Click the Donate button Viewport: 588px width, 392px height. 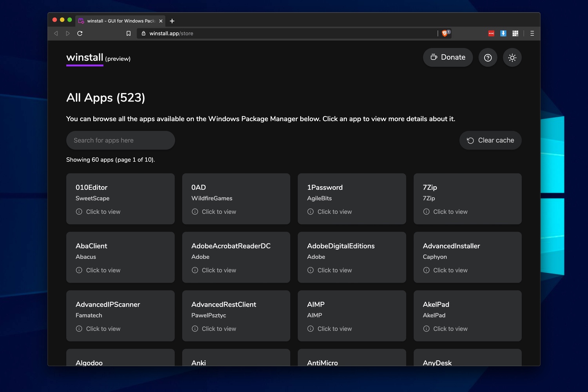[x=448, y=57]
